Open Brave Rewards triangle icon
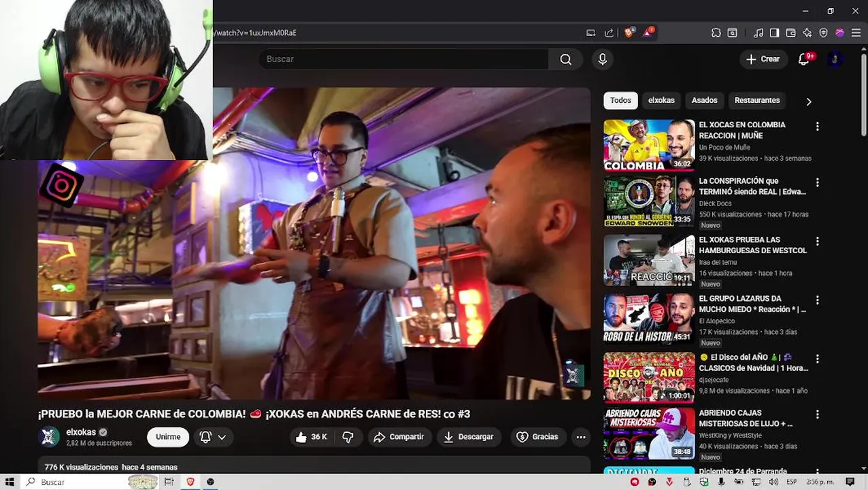The width and height of the screenshot is (868, 490). 649,33
